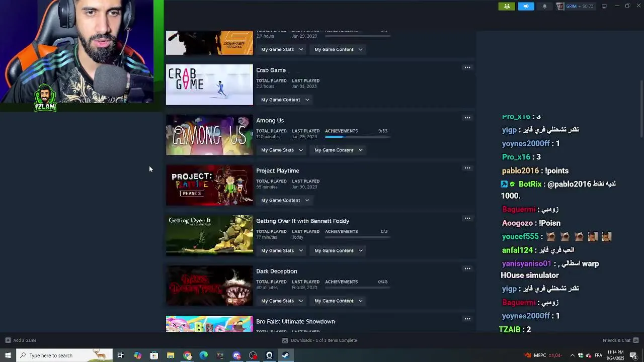Click Crab Game thumbnail
644x362 pixels.
click(x=209, y=84)
